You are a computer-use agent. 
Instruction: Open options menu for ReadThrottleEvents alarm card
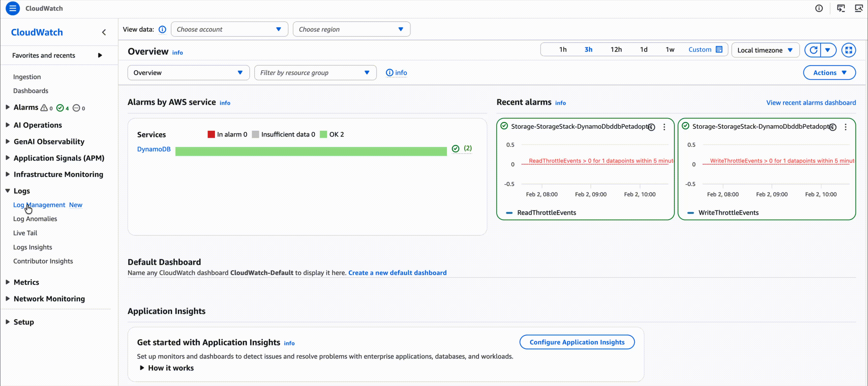(664, 127)
